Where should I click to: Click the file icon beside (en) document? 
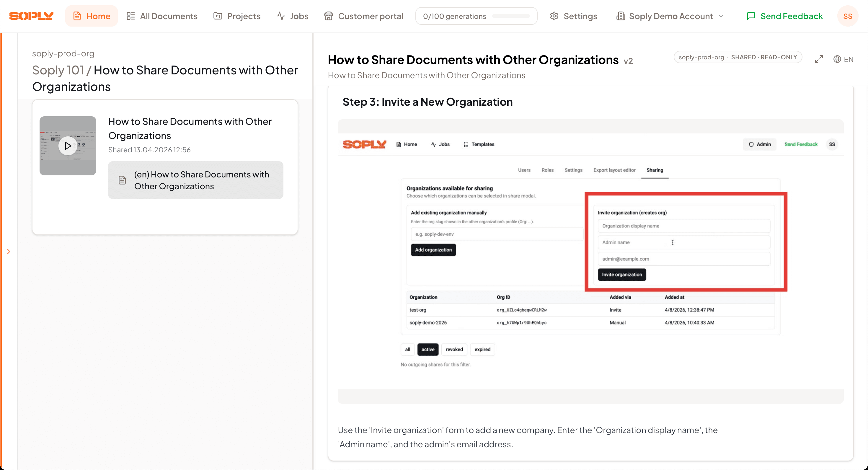coord(122,180)
